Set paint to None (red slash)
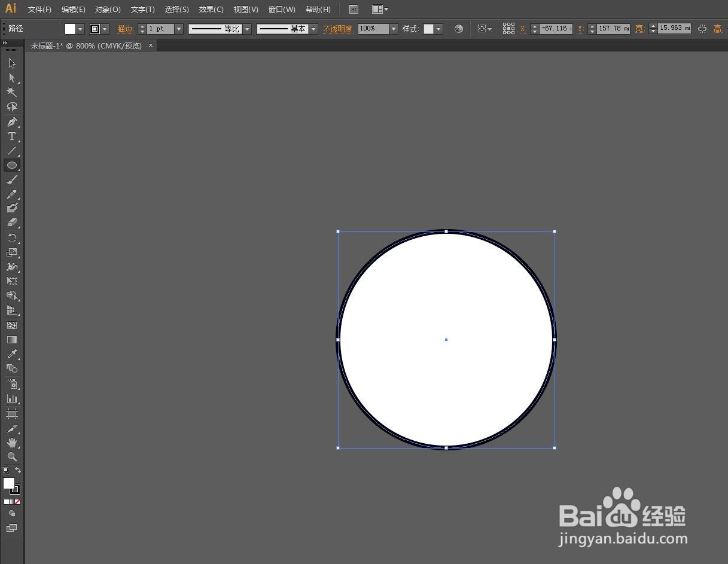The width and height of the screenshot is (728, 564). click(17, 502)
